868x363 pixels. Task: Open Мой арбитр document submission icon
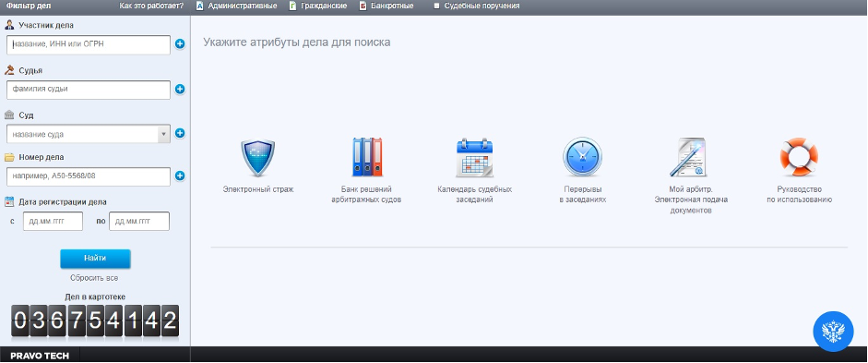pos(688,157)
